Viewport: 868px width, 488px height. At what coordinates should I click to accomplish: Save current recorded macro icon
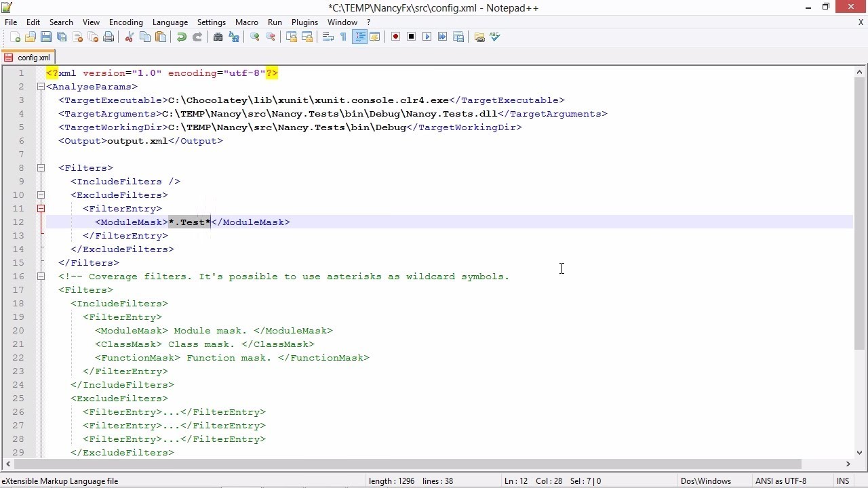(x=458, y=37)
